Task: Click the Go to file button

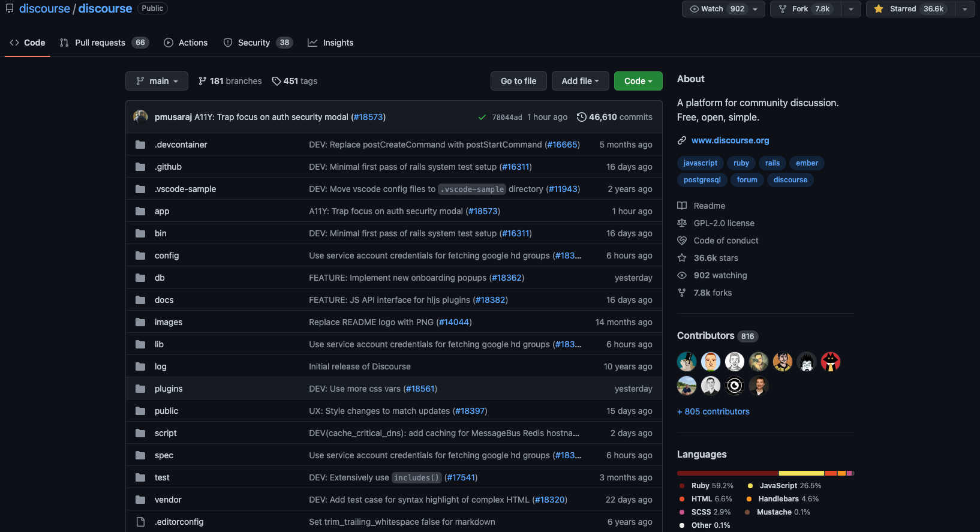Action: point(519,81)
